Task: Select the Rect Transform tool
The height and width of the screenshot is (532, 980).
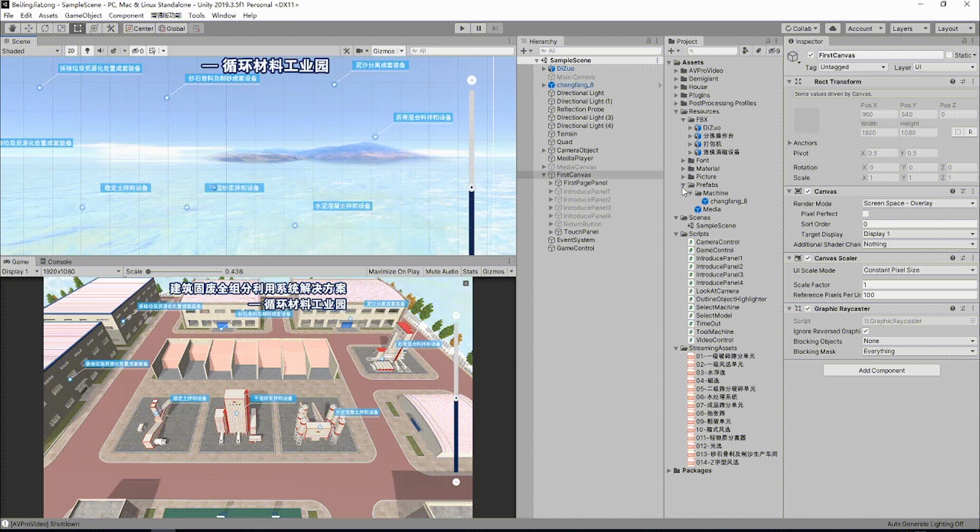Action: [78, 28]
